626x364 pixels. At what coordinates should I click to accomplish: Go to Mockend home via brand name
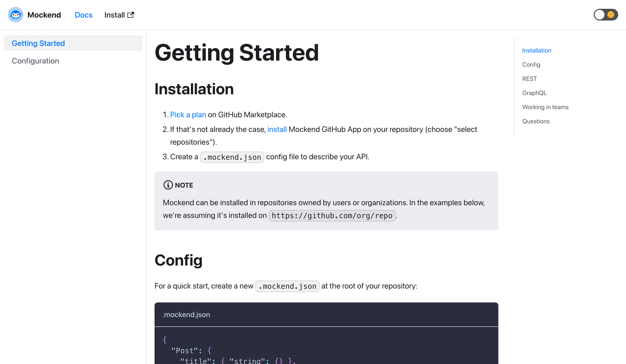pos(44,15)
